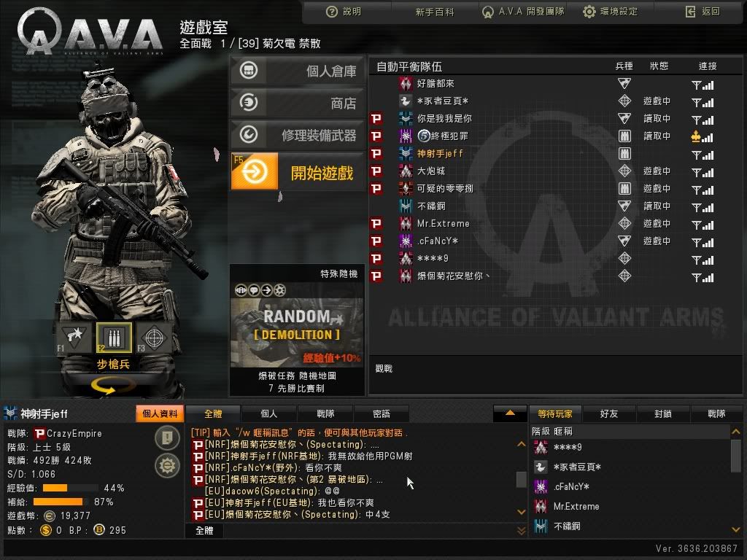Switch chat to the 戰隊 tab
Image resolution: width=747 pixels, height=560 pixels.
(x=325, y=414)
